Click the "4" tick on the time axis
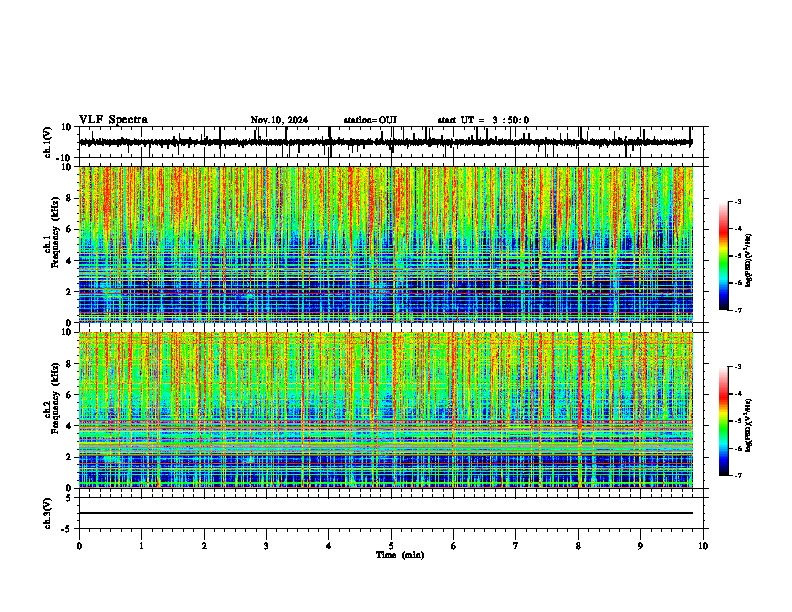 (329, 546)
